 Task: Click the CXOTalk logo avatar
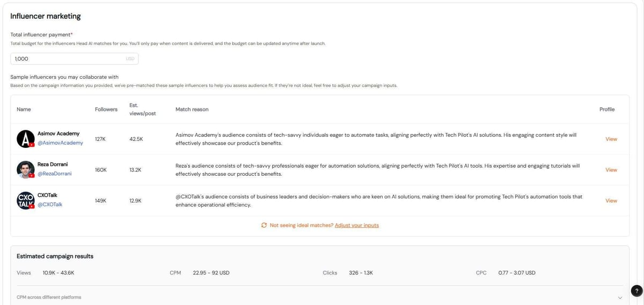26,200
